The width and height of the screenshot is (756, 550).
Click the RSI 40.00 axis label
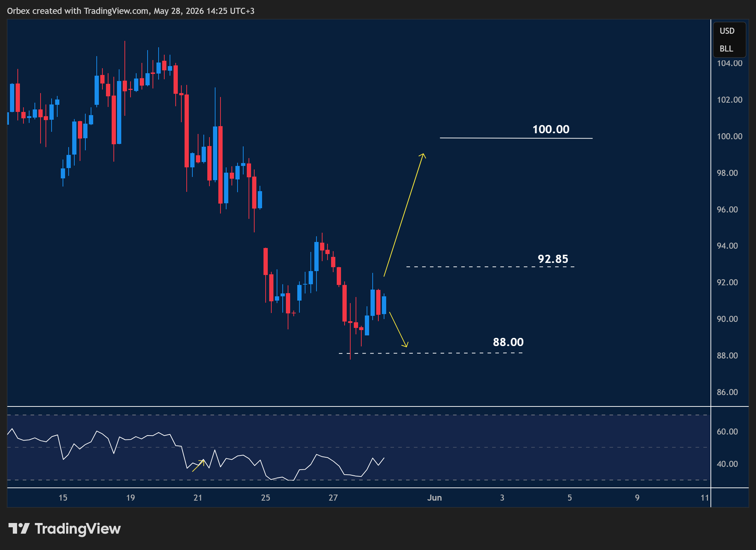pyautogui.click(x=727, y=464)
